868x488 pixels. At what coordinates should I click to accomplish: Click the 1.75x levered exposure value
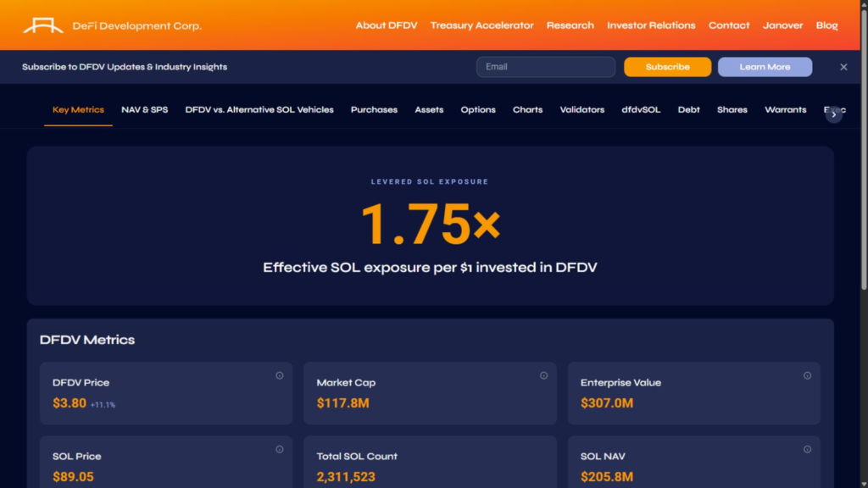click(x=430, y=224)
